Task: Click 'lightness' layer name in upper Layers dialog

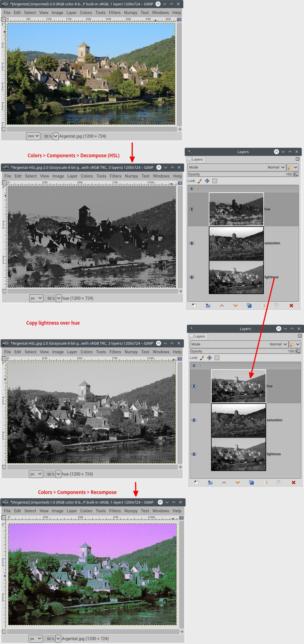Action: 271,277
